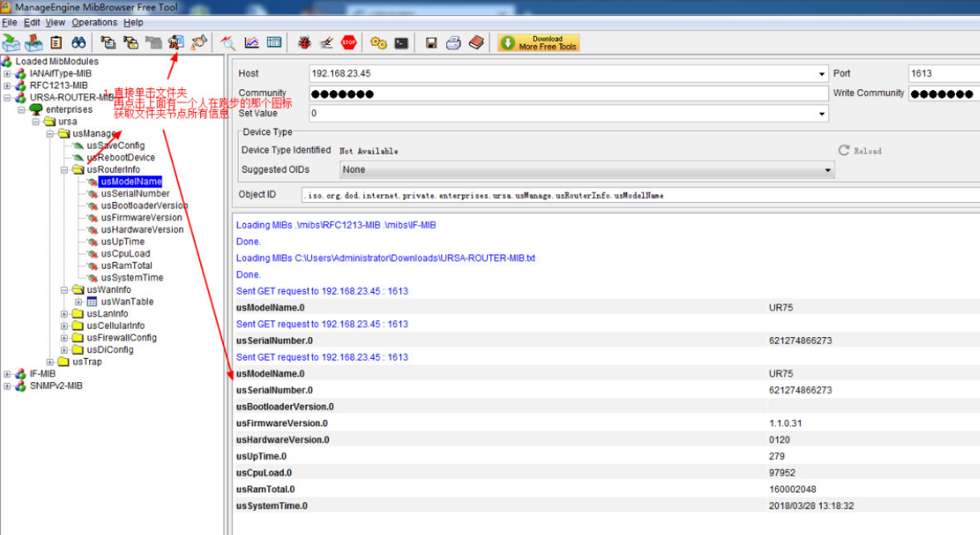The width and height of the screenshot is (980, 535).
Task: Open the Suggested OIDs dropdown
Action: click(x=586, y=170)
